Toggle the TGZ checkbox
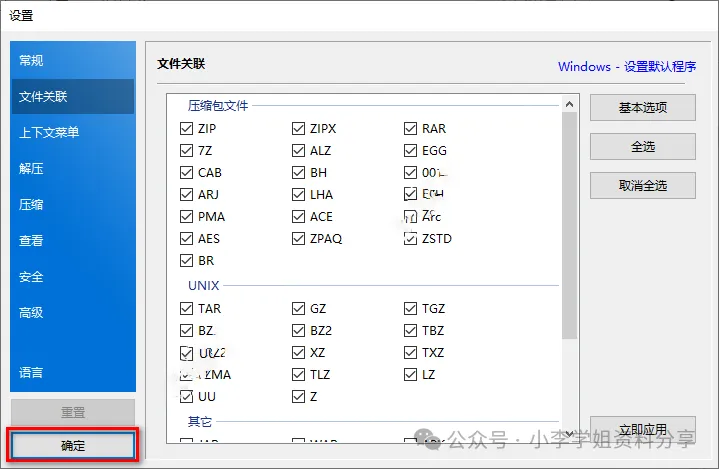719x469 pixels. pos(410,309)
